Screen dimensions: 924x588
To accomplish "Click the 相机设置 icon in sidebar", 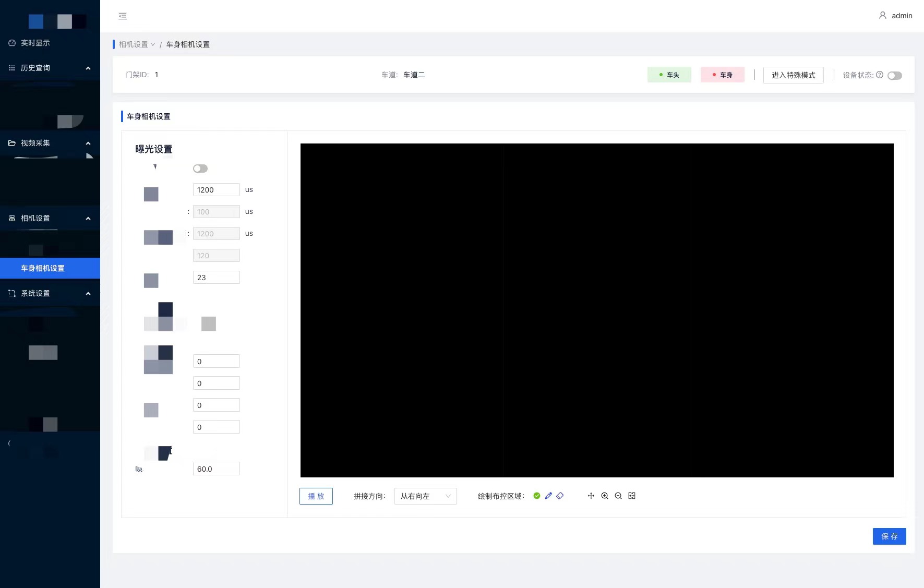I will (12, 218).
